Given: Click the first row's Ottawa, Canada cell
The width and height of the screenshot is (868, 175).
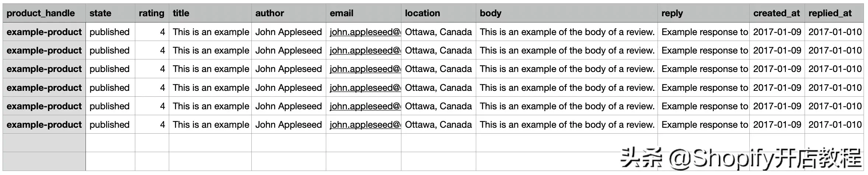Looking at the screenshot, I should pos(438,32).
